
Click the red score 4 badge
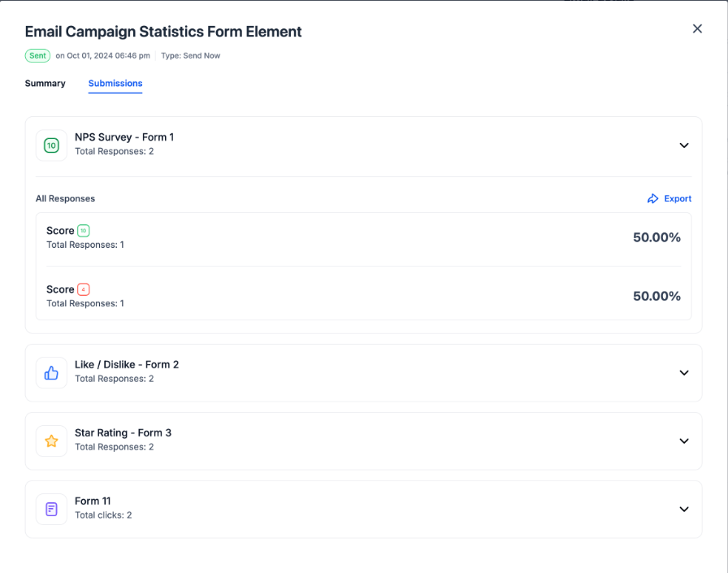(x=84, y=289)
